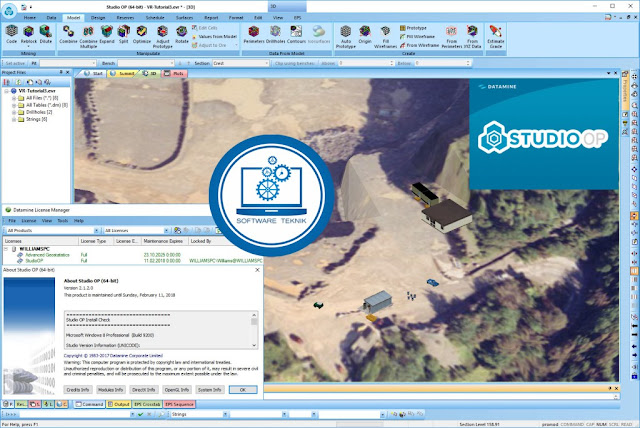This screenshot has width=640, height=428.
Task: Switch to the Design ribbon tab
Action: [x=98, y=18]
